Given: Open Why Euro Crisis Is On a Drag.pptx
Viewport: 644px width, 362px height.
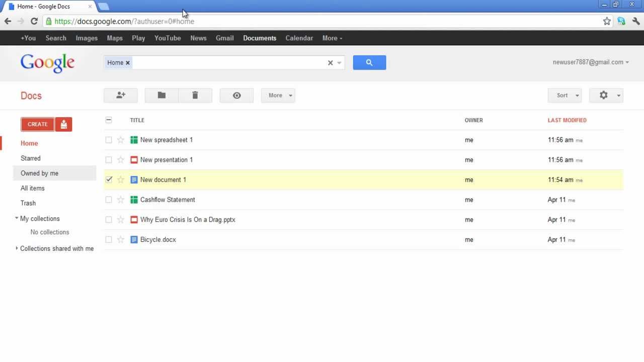Looking at the screenshot, I should click(188, 220).
